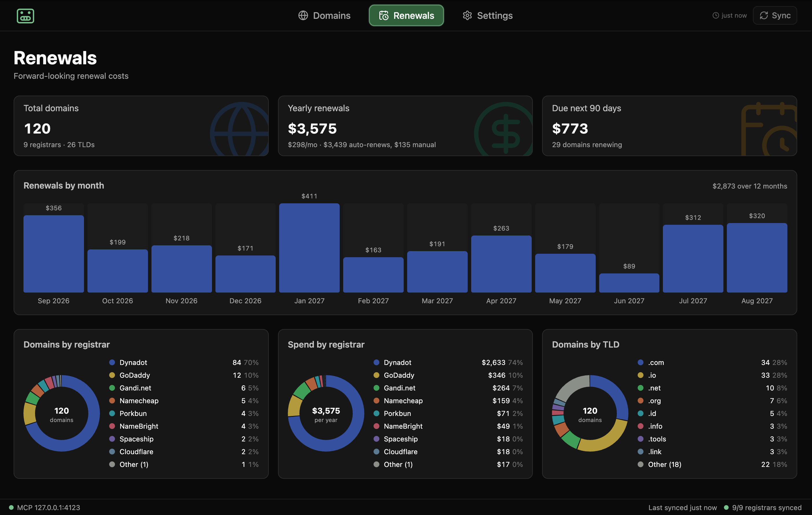Click the 'just now' sync time text
Viewport: 812px width, 515px height.
coord(734,16)
